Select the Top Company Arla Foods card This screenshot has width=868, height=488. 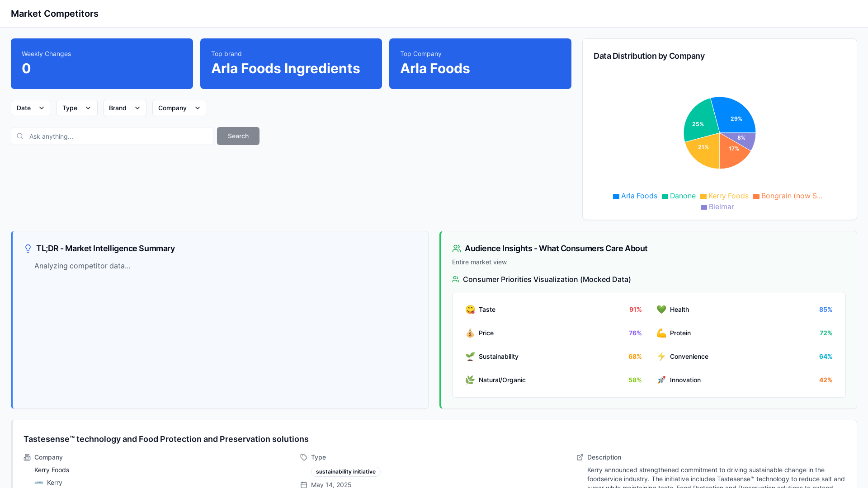point(480,64)
